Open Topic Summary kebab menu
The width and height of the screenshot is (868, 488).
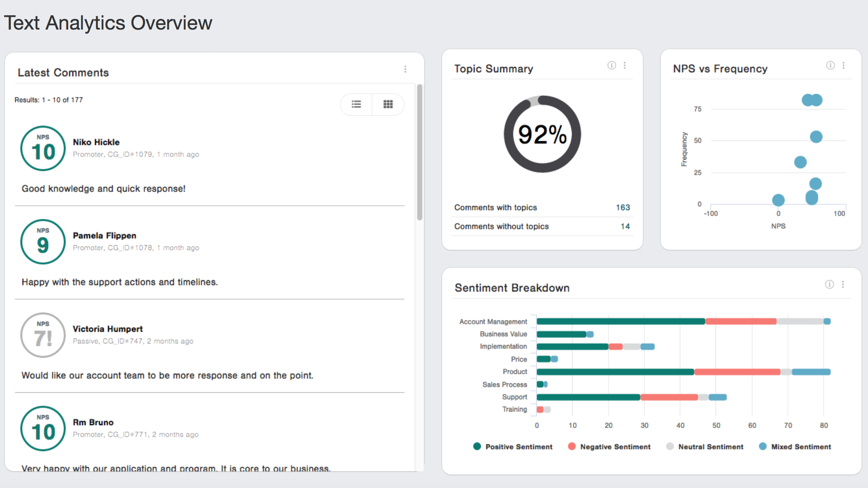pos(625,65)
